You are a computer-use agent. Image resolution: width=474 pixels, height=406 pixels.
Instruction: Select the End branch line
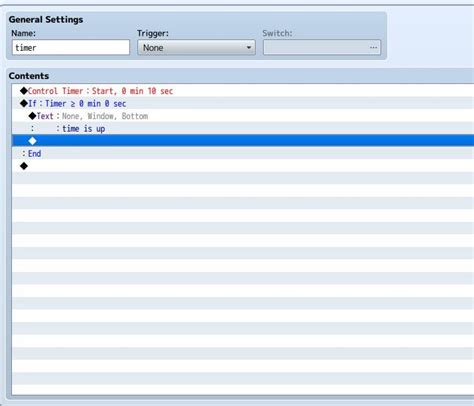tap(243, 153)
